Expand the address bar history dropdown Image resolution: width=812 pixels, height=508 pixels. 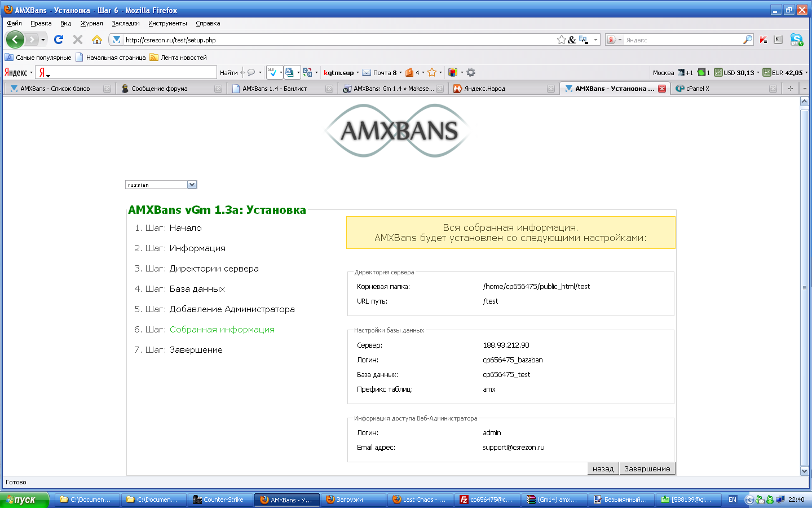(595, 40)
